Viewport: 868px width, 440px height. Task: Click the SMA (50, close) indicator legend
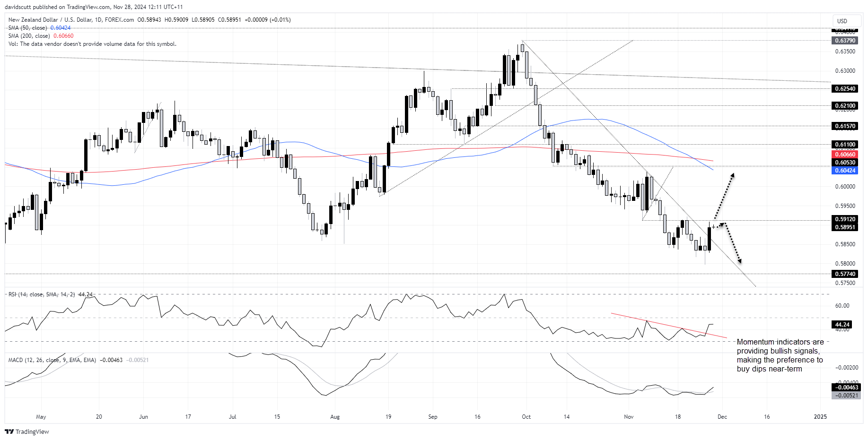pos(39,28)
